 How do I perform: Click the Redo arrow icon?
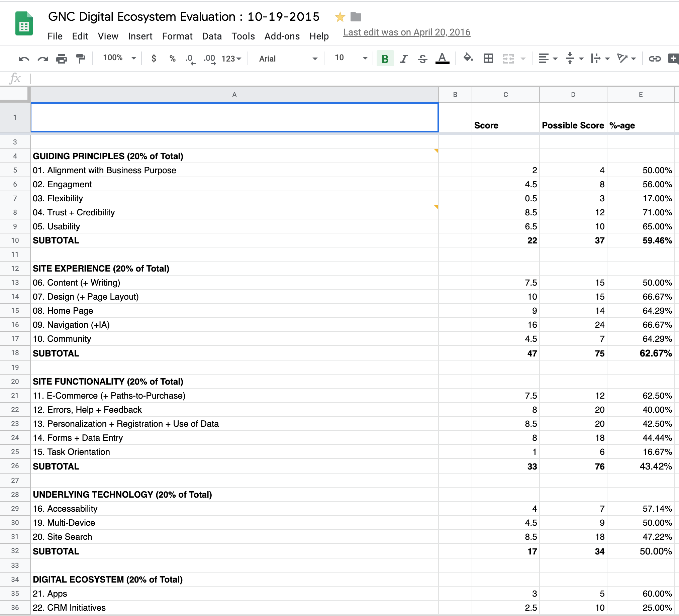43,59
